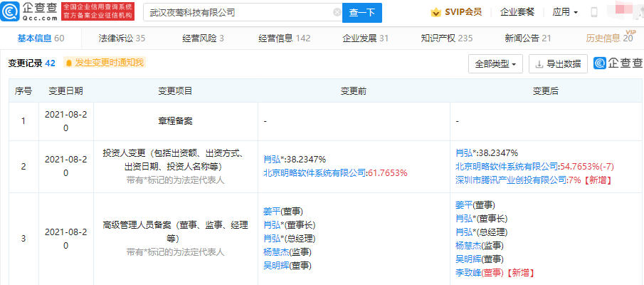The image size is (644, 285).
Task: Open newly added 李致峰 link
Action: coord(468,272)
